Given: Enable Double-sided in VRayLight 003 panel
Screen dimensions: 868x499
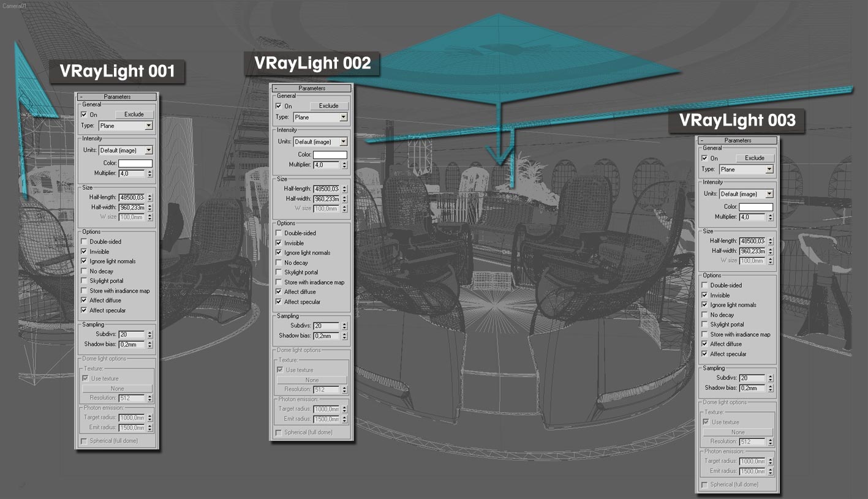Looking at the screenshot, I should pos(705,285).
